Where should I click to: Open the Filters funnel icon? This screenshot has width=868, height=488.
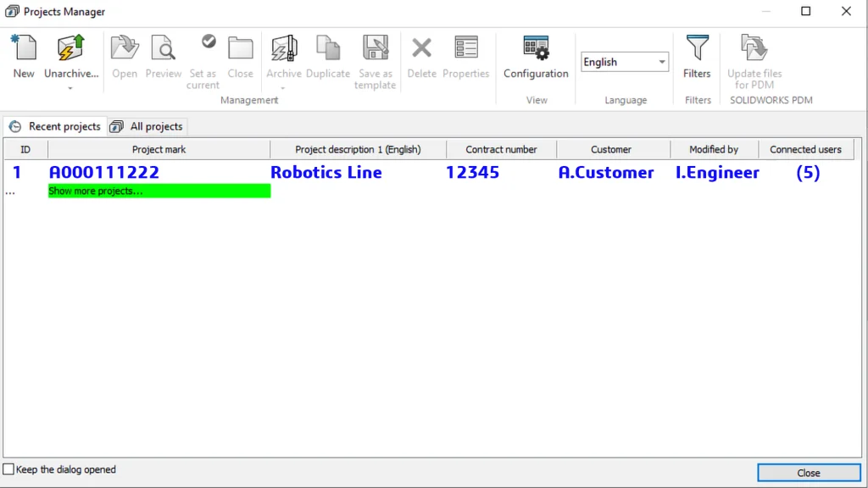pyautogui.click(x=697, y=49)
